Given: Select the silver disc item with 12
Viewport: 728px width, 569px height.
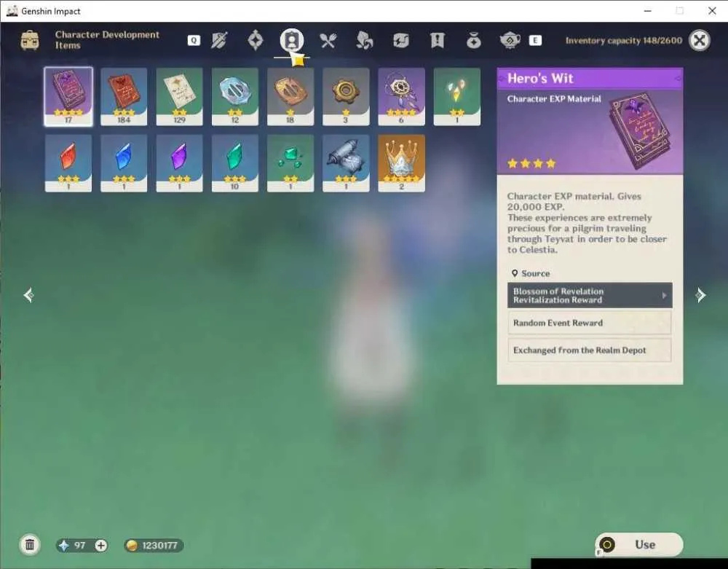Looking at the screenshot, I should (235, 97).
